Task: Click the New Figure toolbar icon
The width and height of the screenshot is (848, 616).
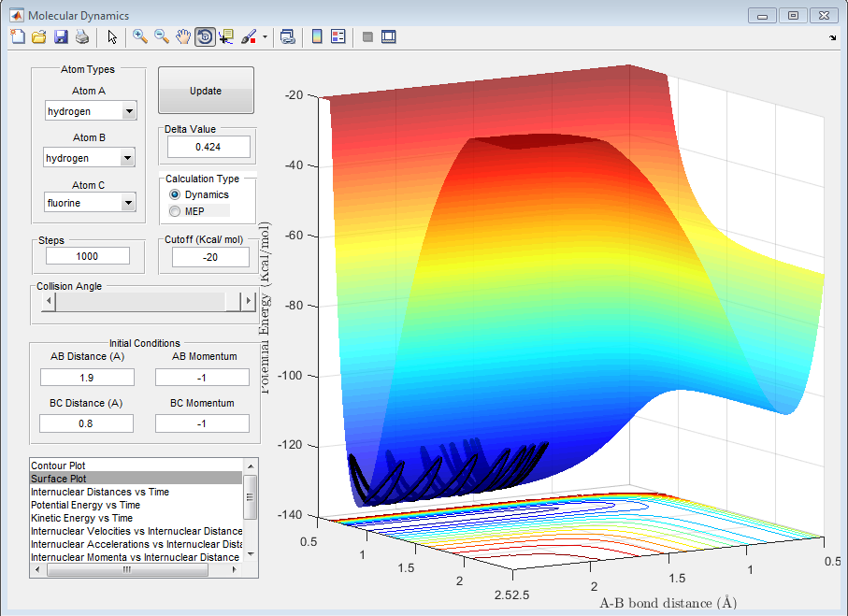Action: pyautogui.click(x=18, y=36)
